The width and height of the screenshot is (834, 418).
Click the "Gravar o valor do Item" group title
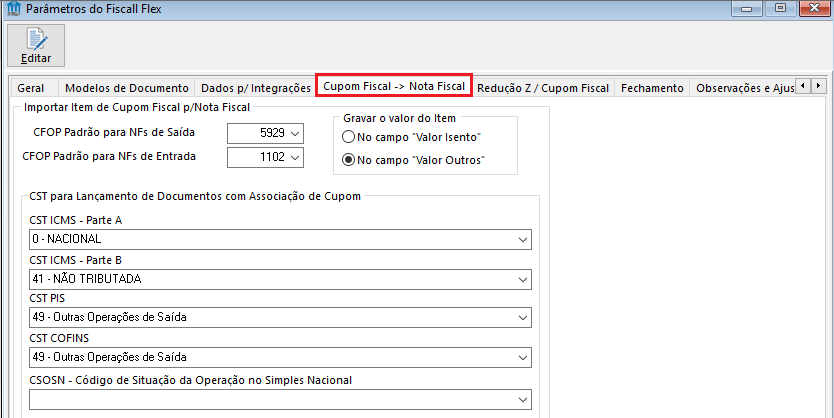[x=399, y=118]
